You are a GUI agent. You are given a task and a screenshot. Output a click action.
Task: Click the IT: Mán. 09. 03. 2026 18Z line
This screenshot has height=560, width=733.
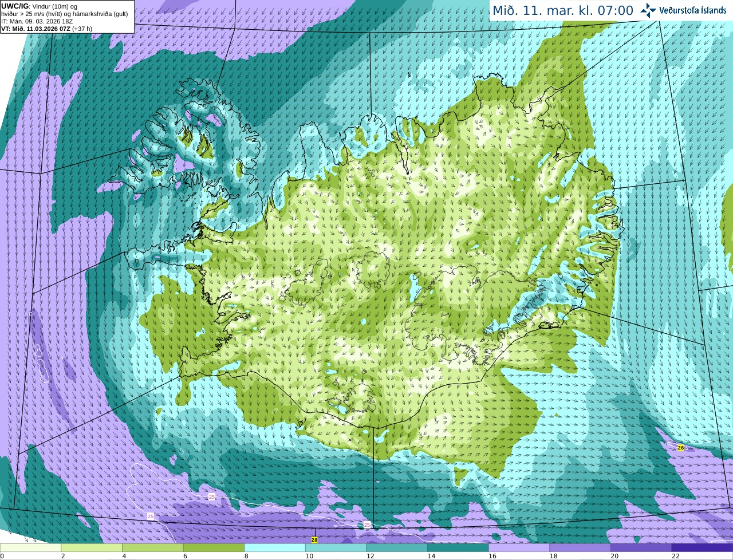tap(37, 21)
